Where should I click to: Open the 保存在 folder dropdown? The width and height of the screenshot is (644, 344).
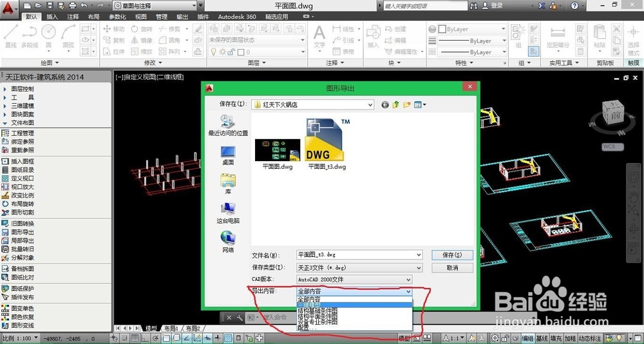click(x=370, y=105)
